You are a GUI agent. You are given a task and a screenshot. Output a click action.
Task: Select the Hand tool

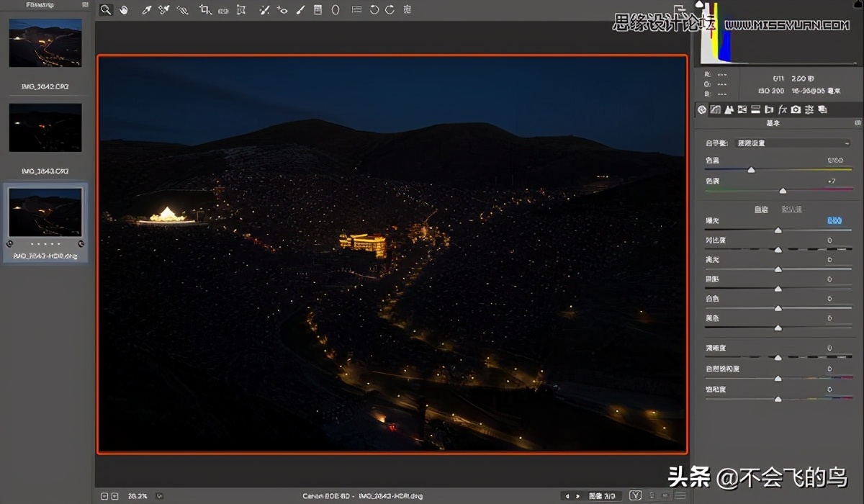tap(124, 9)
